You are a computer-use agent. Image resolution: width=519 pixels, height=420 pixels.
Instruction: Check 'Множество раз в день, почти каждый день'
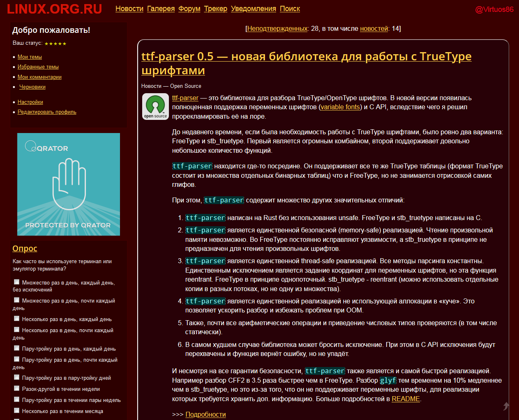tap(17, 300)
